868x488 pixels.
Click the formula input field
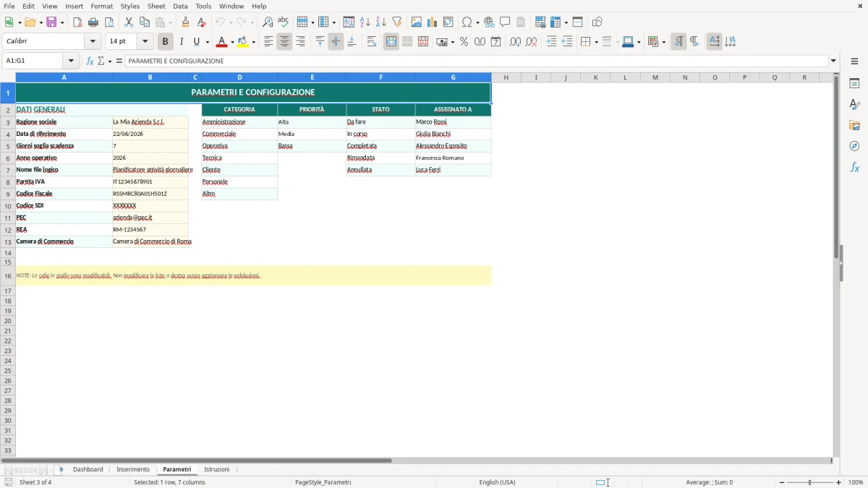click(477, 61)
